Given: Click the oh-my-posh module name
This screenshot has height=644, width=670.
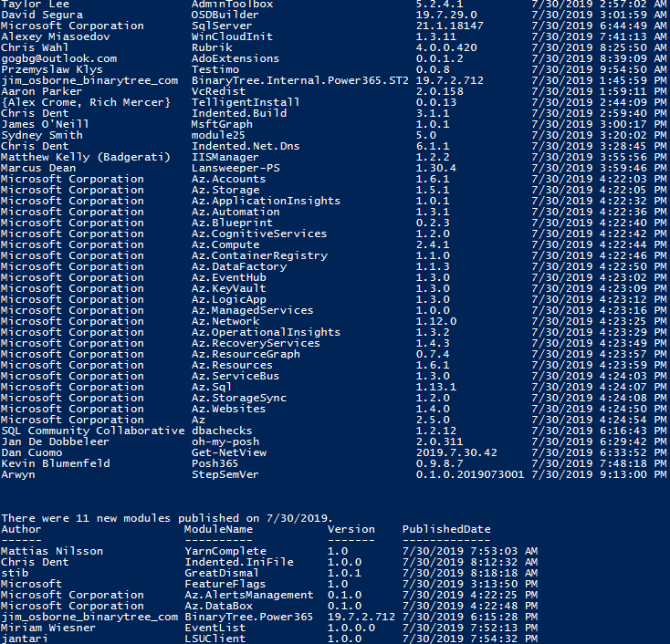Looking at the screenshot, I should pyautogui.click(x=225, y=441).
